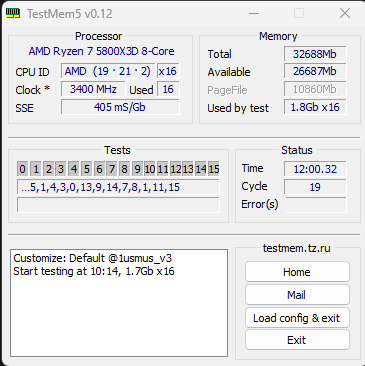365x366 pixels.
Task: Click test box number 6
Action: click(99, 169)
